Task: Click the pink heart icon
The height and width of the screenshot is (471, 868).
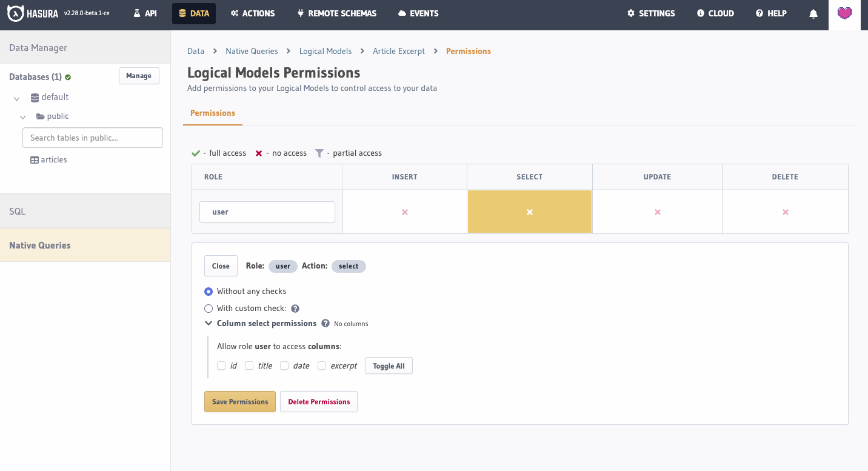Action: 844,13
